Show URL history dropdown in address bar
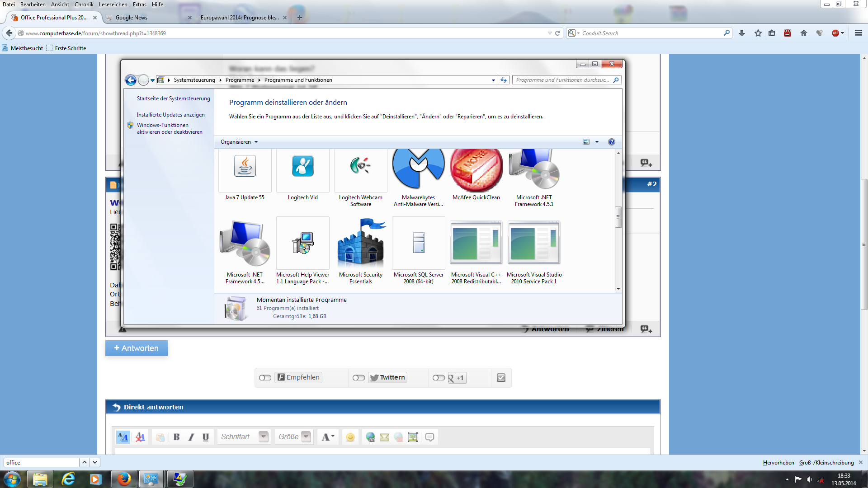 coord(550,33)
